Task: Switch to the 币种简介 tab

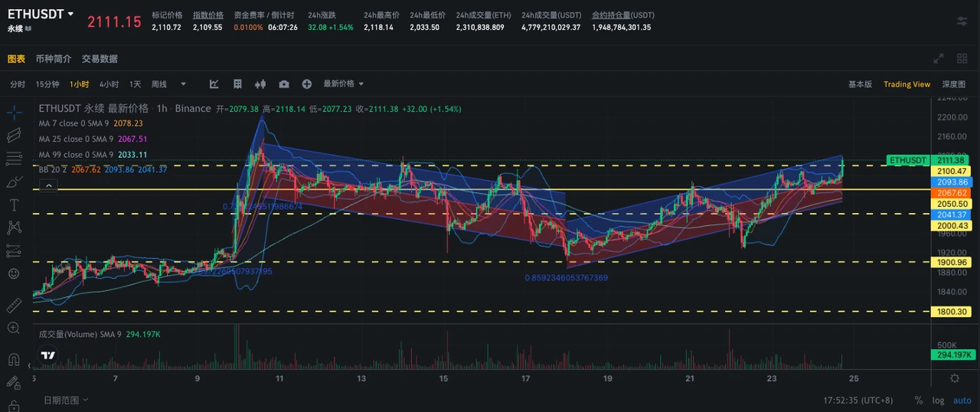Action: coord(54,59)
